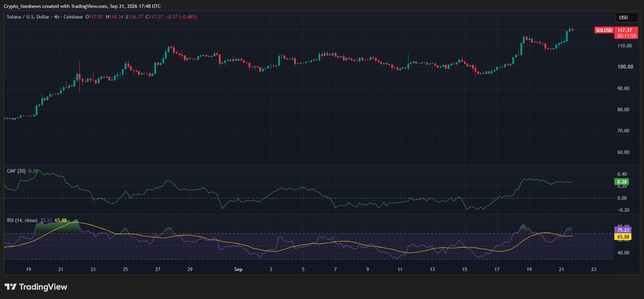Click the 17 date on the time axis
The height and width of the screenshot is (299, 644).
pos(497,269)
